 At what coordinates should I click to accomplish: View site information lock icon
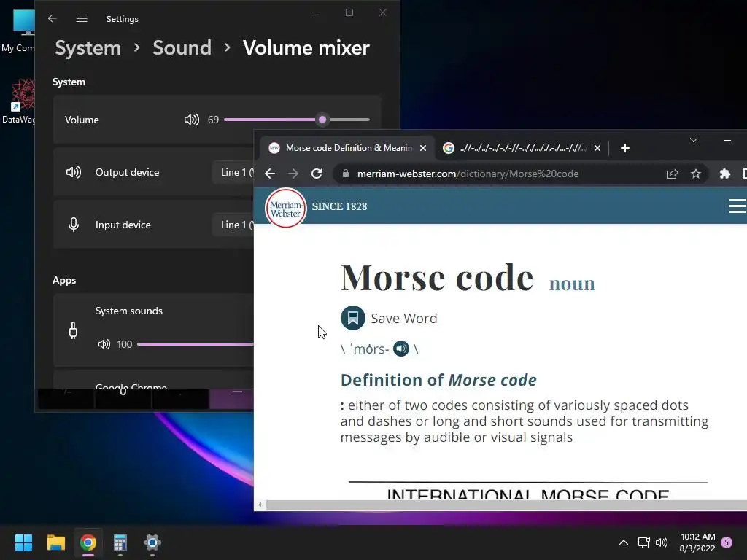pos(346,174)
